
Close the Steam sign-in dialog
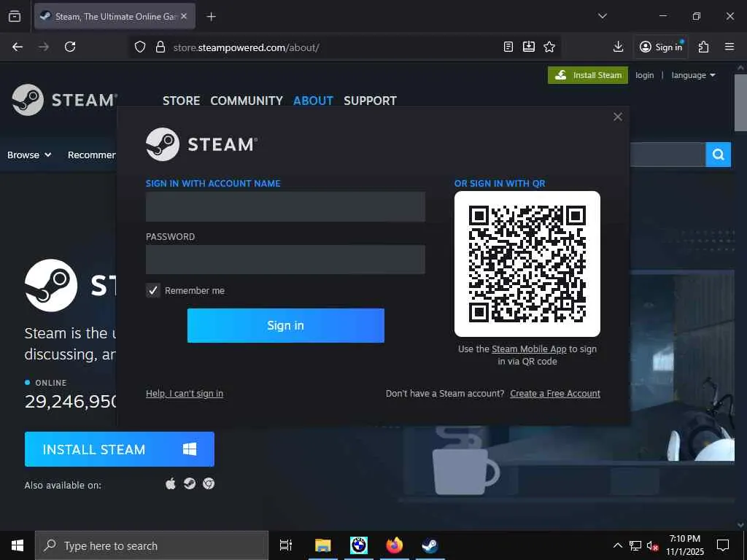coord(617,117)
